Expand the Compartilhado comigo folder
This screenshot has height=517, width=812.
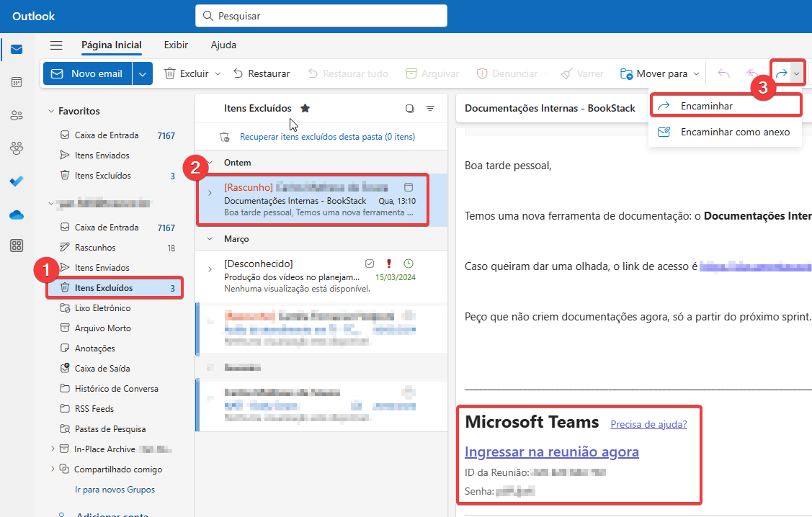coord(53,469)
